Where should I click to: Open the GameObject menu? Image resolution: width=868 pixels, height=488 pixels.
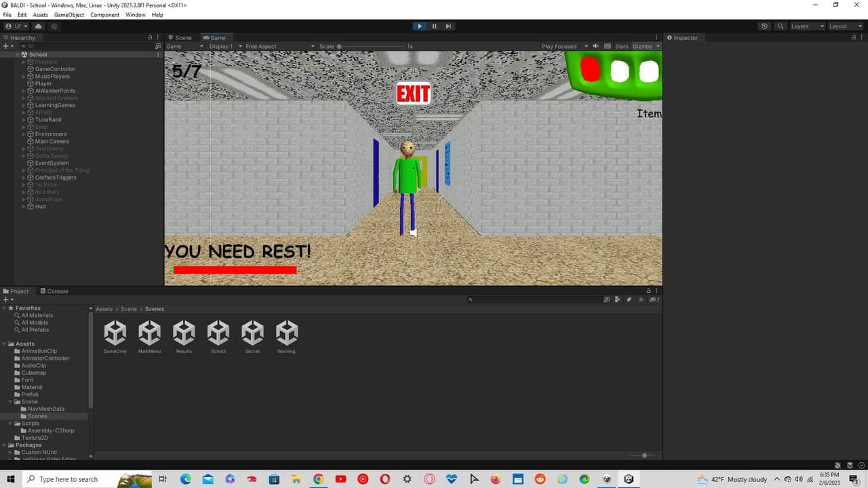[x=69, y=15]
